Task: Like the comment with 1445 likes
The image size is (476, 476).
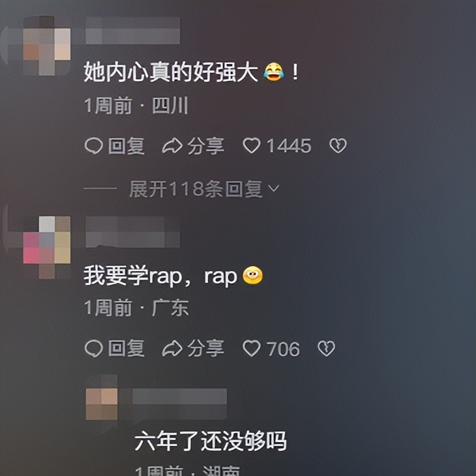Action: tap(251, 145)
